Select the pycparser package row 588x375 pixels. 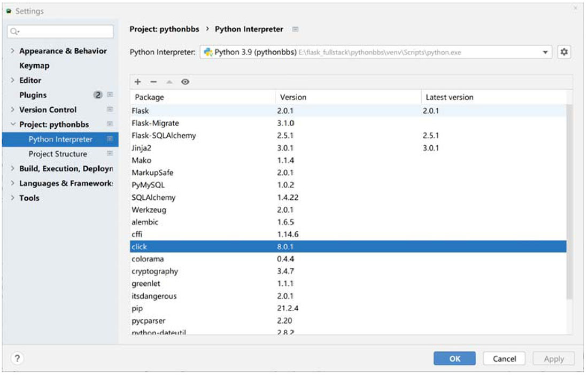[x=349, y=321]
